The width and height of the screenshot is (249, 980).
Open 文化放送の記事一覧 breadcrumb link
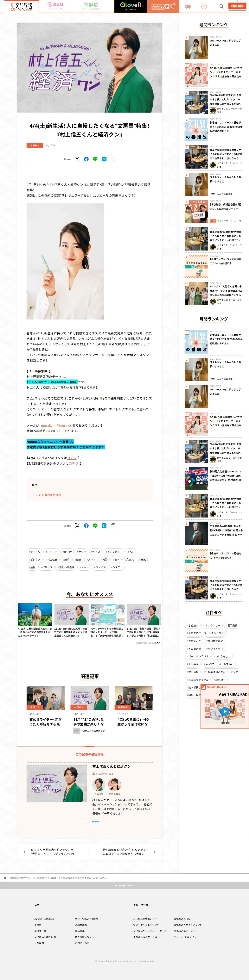(19, 878)
